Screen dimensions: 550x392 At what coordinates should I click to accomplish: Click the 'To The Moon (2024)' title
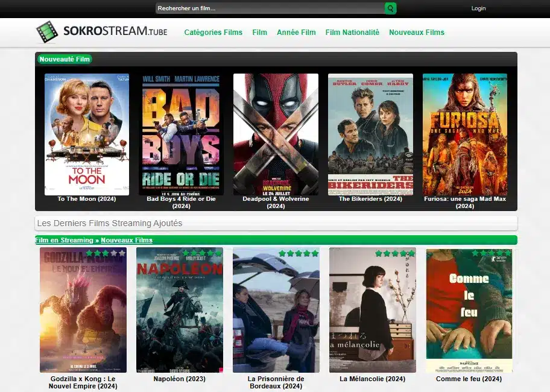(87, 199)
